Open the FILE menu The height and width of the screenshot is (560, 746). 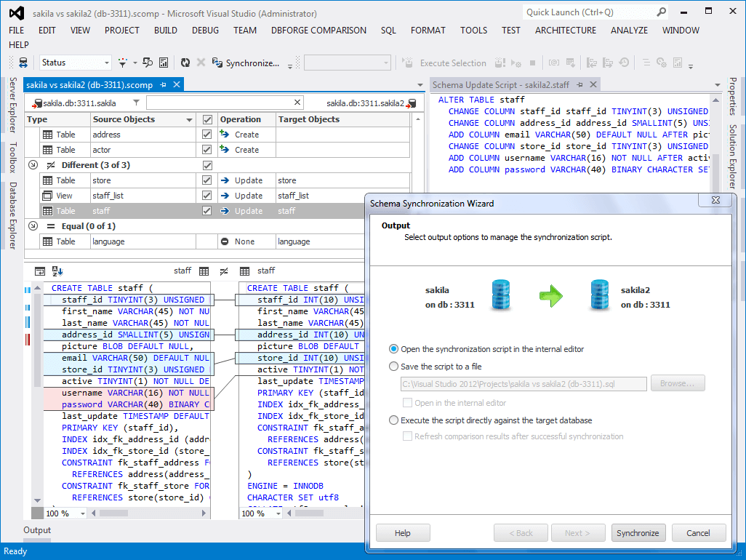click(17, 31)
